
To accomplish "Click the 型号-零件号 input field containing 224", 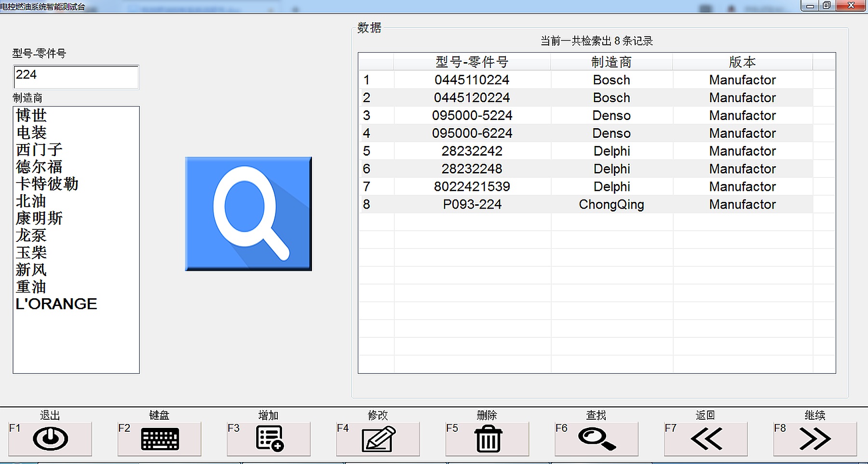I will (76, 77).
